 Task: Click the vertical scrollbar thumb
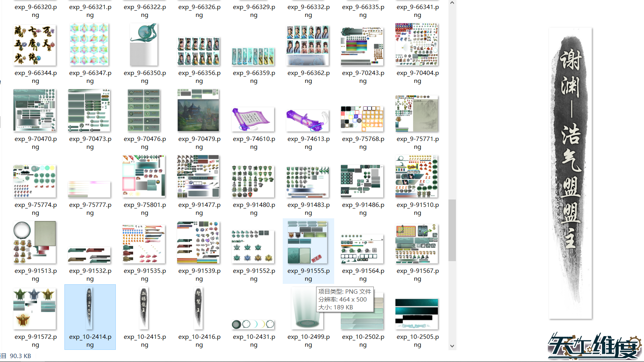[452, 230]
